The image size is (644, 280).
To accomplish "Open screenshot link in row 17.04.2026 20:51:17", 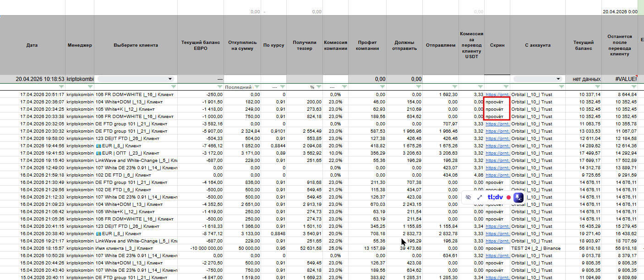I will [x=497, y=94].
